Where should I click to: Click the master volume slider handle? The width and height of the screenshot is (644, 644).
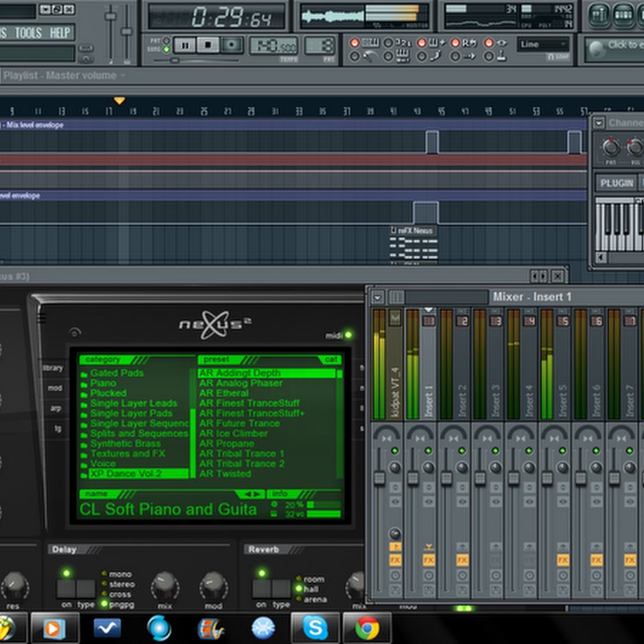click(109, 16)
